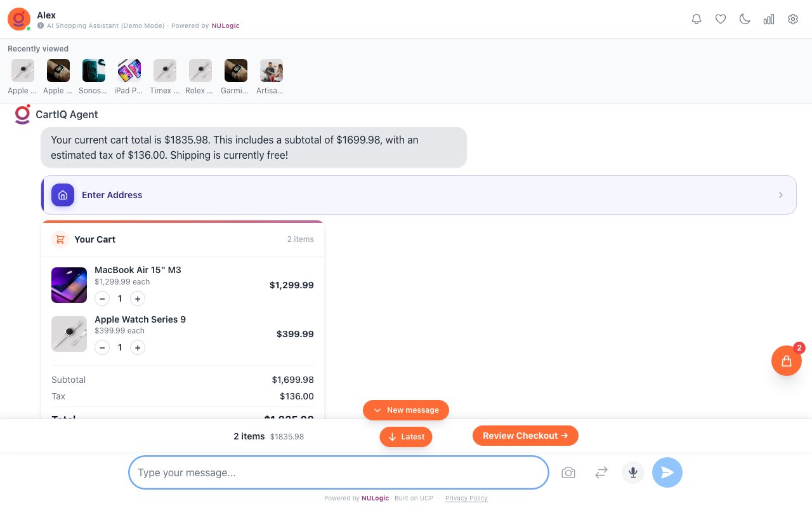Decrease Apple Watch quantity with minus
Viewport: 812px width, 508px height.
click(x=102, y=347)
